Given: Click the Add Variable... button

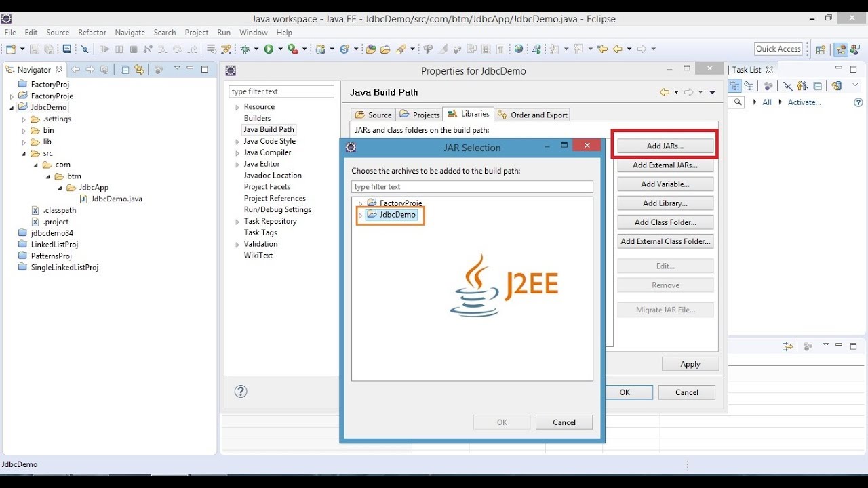Looking at the screenshot, I should coord(665,184).
